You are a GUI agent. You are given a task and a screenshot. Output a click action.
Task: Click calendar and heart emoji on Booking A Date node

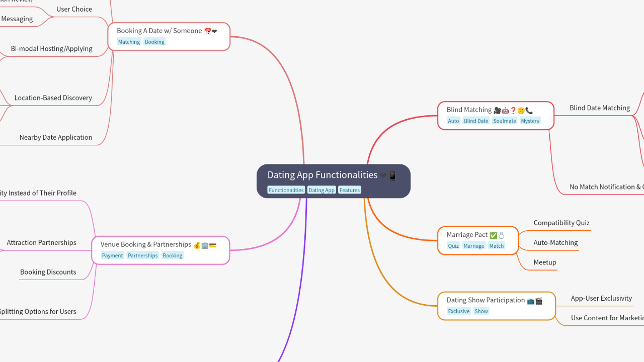211,31
